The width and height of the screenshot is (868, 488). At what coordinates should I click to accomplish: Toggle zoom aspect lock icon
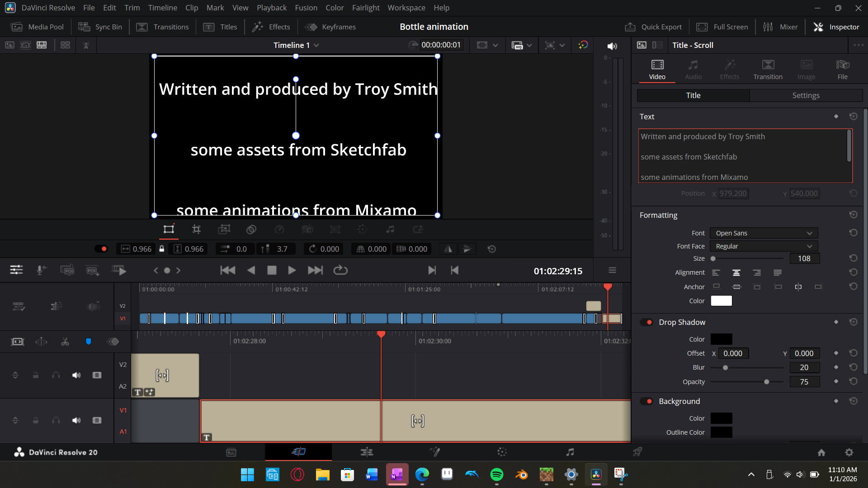161,249
